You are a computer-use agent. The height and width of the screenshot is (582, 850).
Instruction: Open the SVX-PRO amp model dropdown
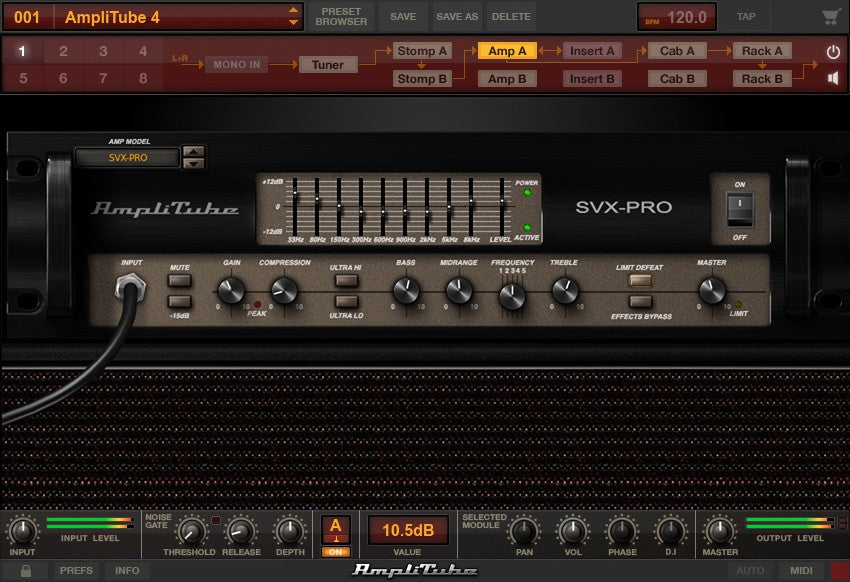point(128,157)
